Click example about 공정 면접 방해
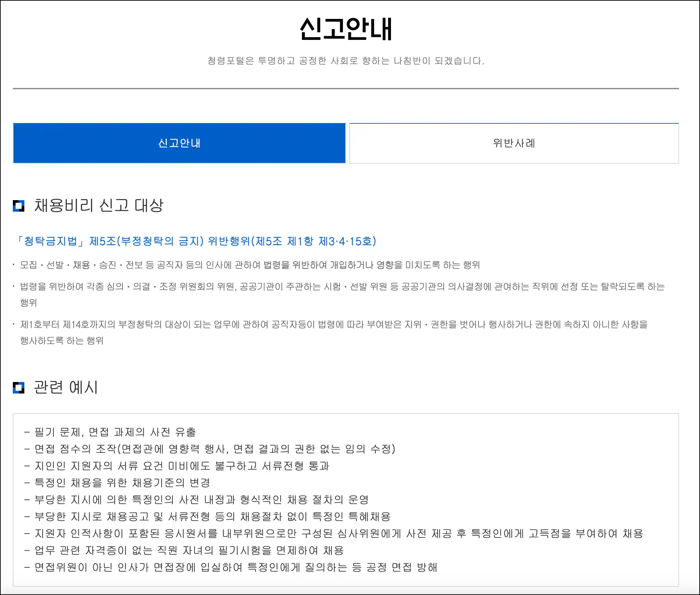The image size is (700, 595). tap(236, 567)
